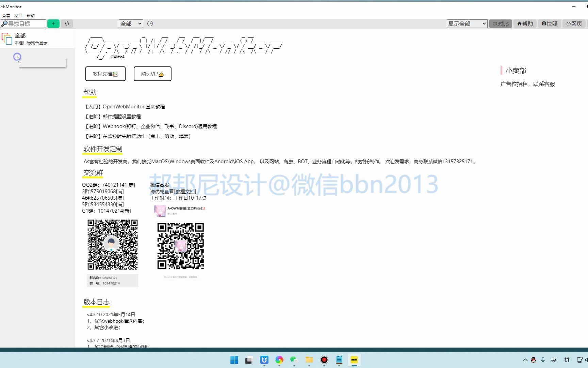Minimize the WebMonitor window
This screenshot has width=588, height=368.
(574, 6)
